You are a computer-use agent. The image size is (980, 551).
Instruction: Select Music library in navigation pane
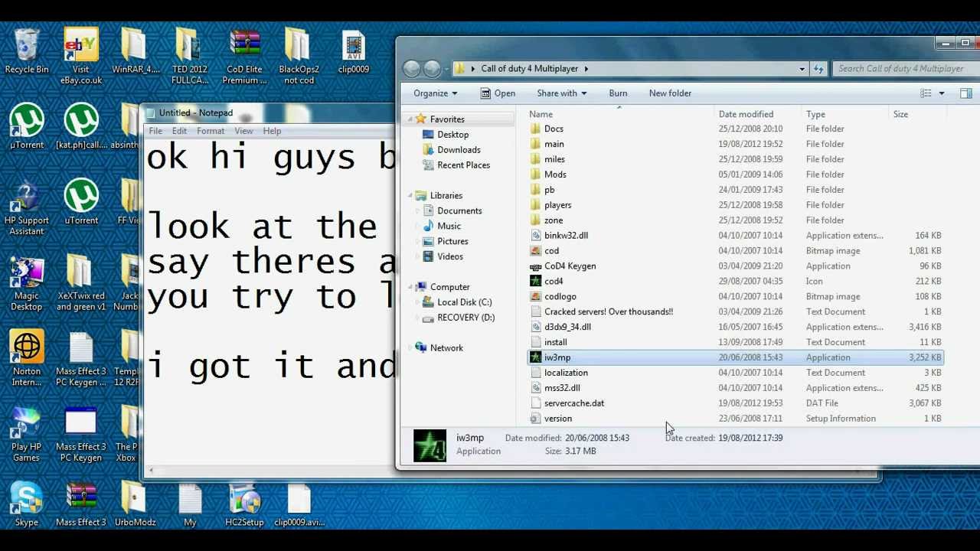point(449,227)
